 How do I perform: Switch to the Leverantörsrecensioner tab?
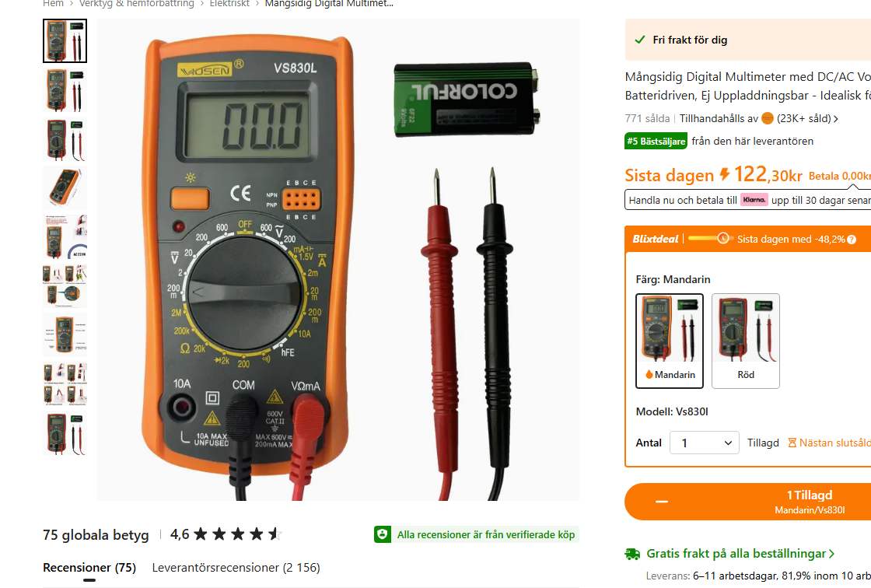pyautogui.click(x=236, y=568)
